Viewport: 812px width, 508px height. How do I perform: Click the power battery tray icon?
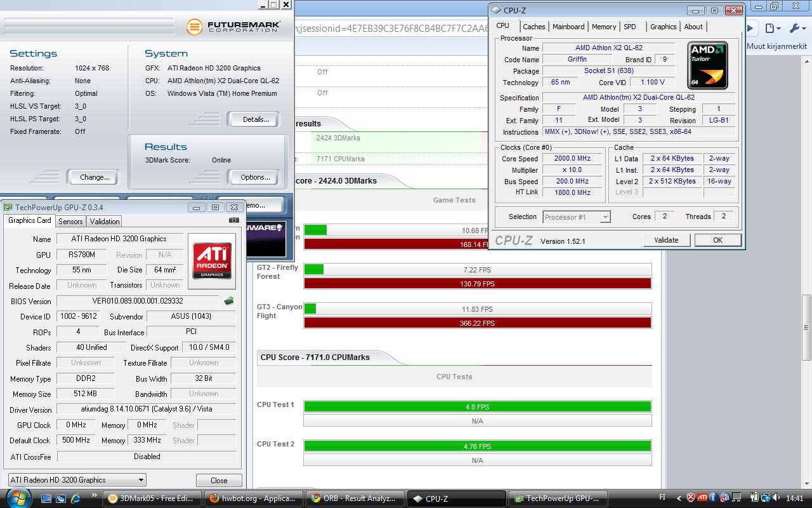(x=756, y=498)
